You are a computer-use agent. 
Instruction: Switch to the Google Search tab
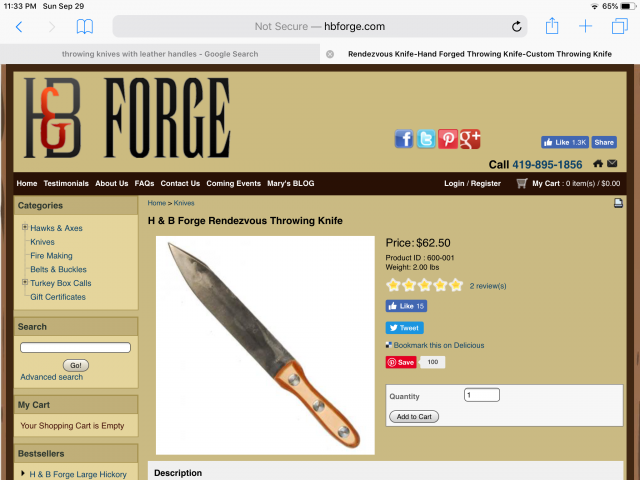(x=160, y=54)
